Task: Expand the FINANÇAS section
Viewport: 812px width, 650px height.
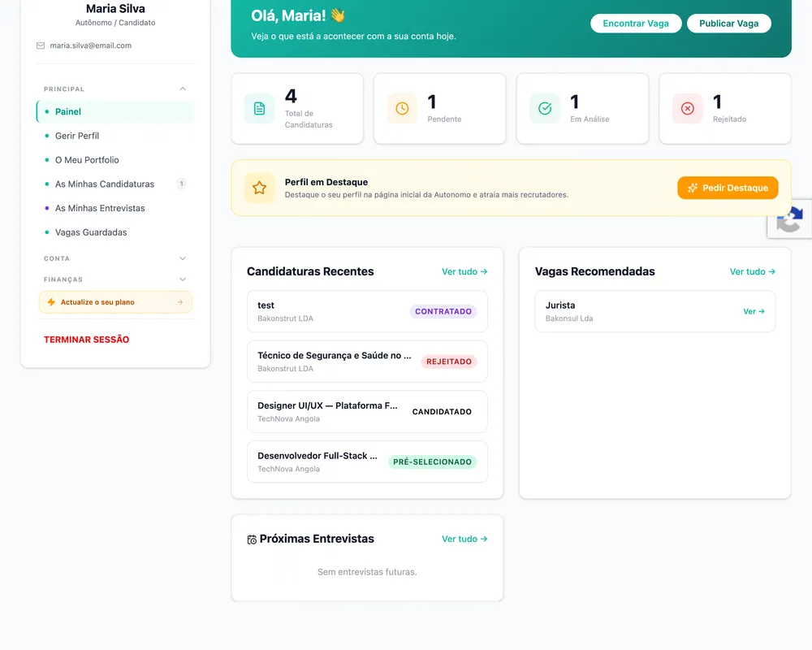Action: tap(115, 279)
